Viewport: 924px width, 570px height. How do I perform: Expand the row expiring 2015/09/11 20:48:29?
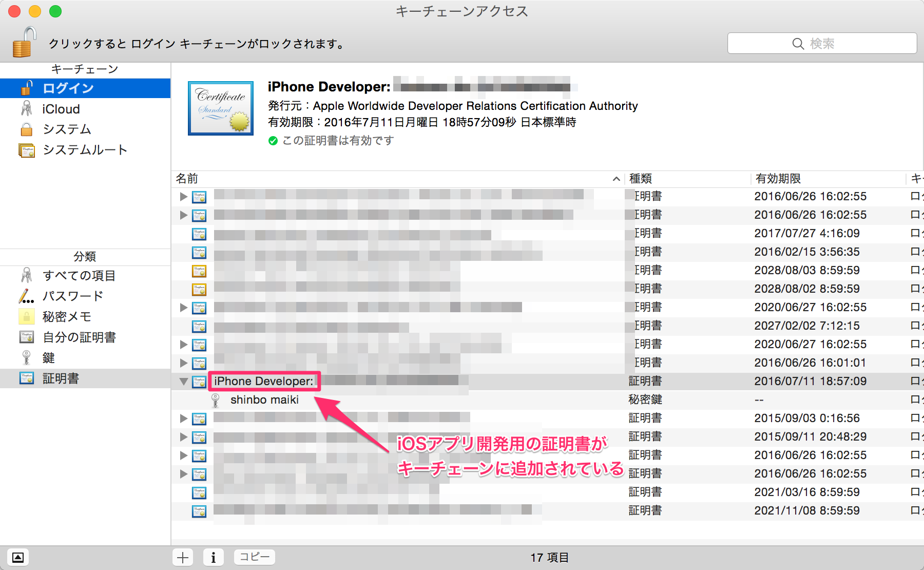(183, 437)
